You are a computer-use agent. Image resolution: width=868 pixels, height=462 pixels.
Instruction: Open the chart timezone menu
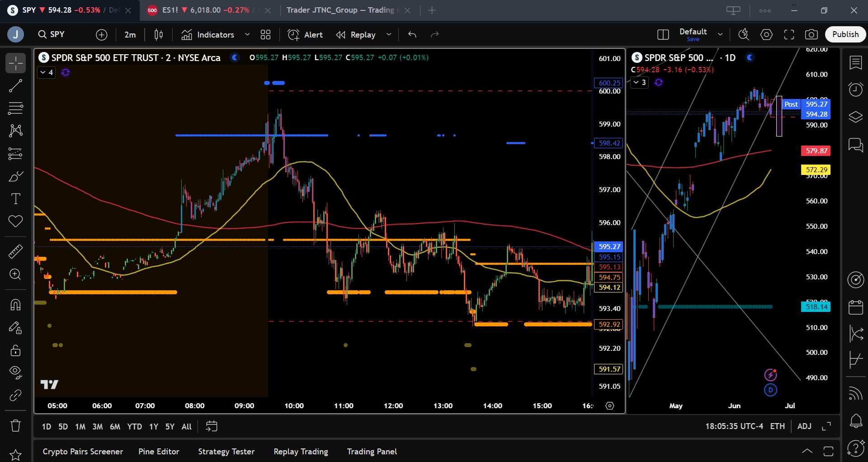(x=734, y=426)
